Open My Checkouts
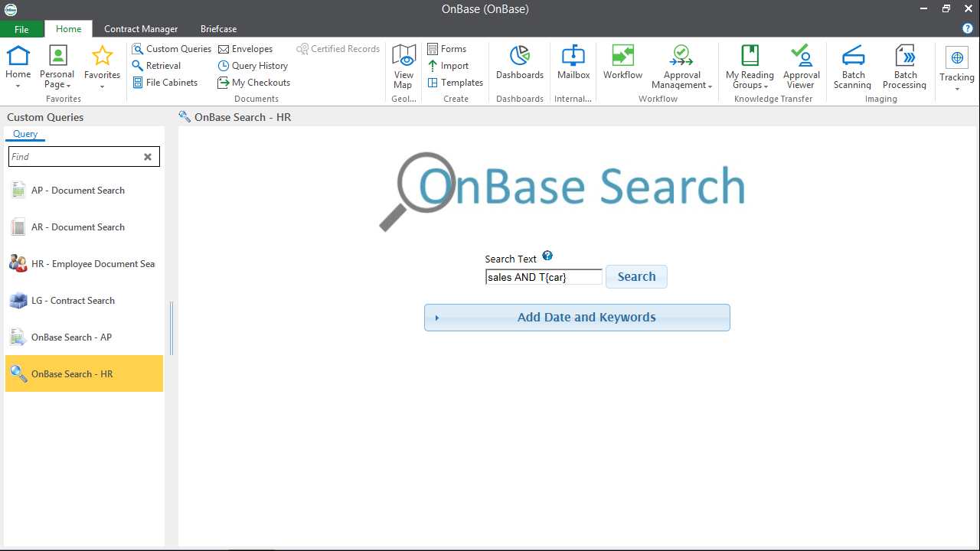 pyautogui.click(x=253, y=83)
